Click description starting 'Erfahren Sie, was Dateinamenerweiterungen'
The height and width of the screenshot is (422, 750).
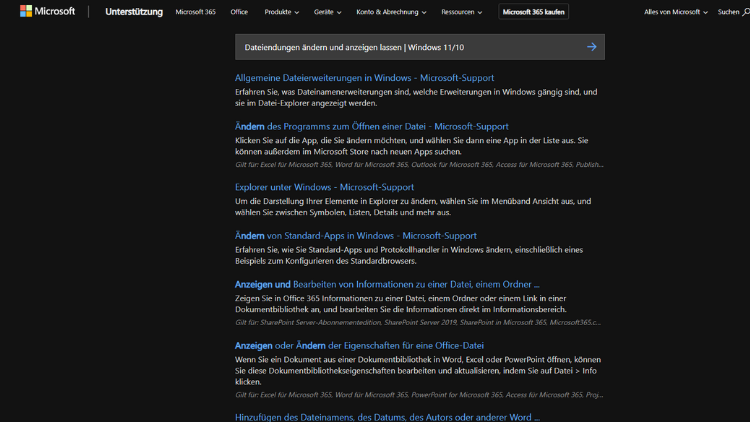[x=416, y=97]
